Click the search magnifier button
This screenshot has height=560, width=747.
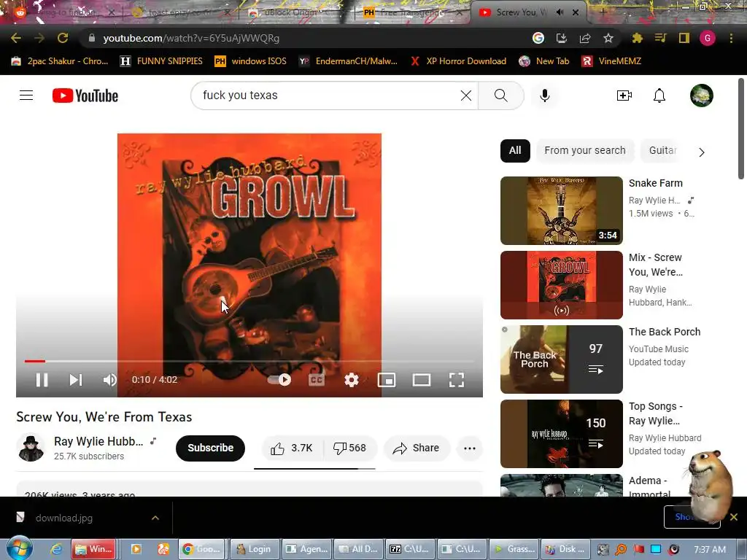[x=500, y=96]
